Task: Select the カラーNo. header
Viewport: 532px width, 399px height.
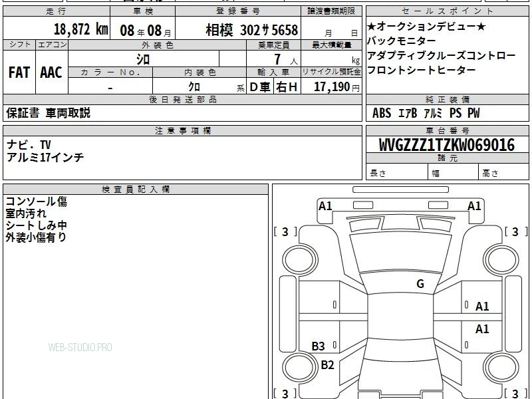Action: coord(110,72)
